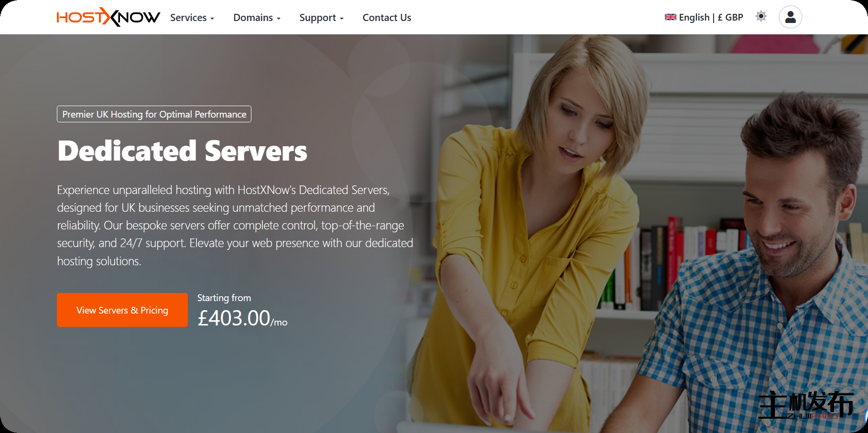868x433 pixels.
Task: Click the hero description paragraph
Action: point(234,225)
